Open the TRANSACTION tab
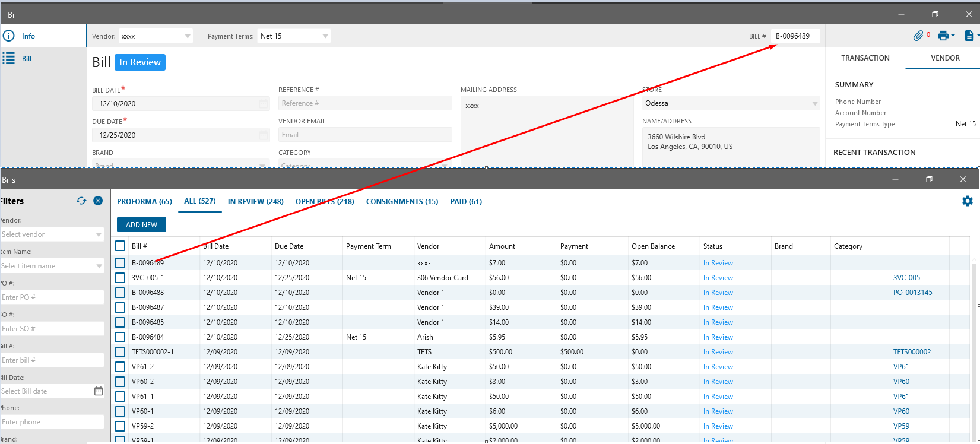Image resolution: width=980 pixels, height=444 pixels. (865, 58)
